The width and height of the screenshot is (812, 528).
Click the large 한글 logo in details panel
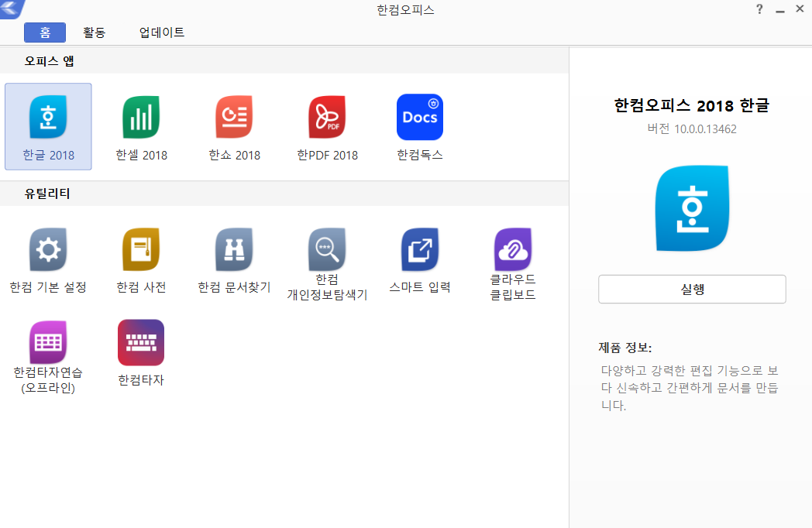tap(692, 208)
